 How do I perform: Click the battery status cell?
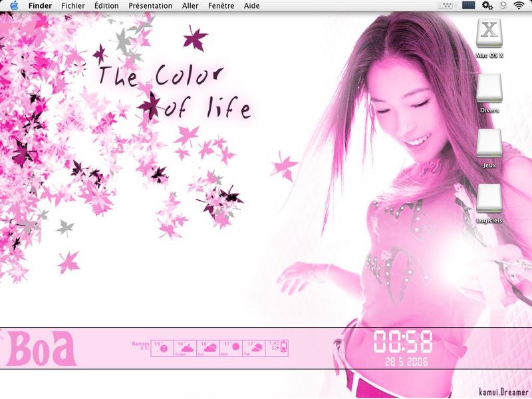pos(277,348)
